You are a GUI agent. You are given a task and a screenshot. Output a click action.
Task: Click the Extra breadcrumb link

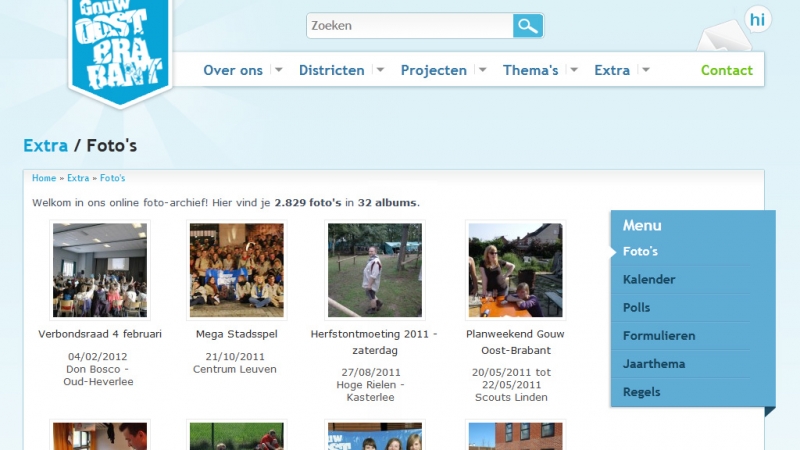pos(78,178)
